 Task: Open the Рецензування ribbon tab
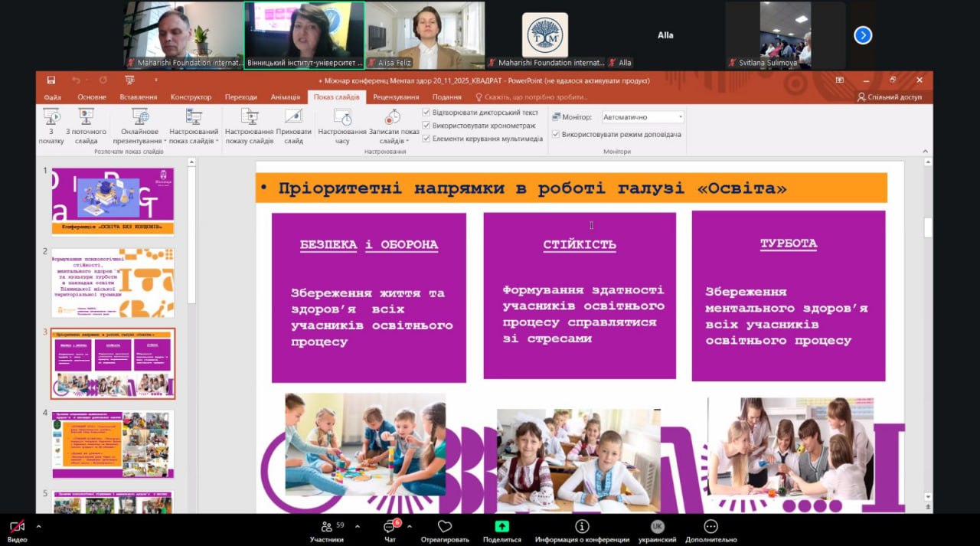point(396,97)
